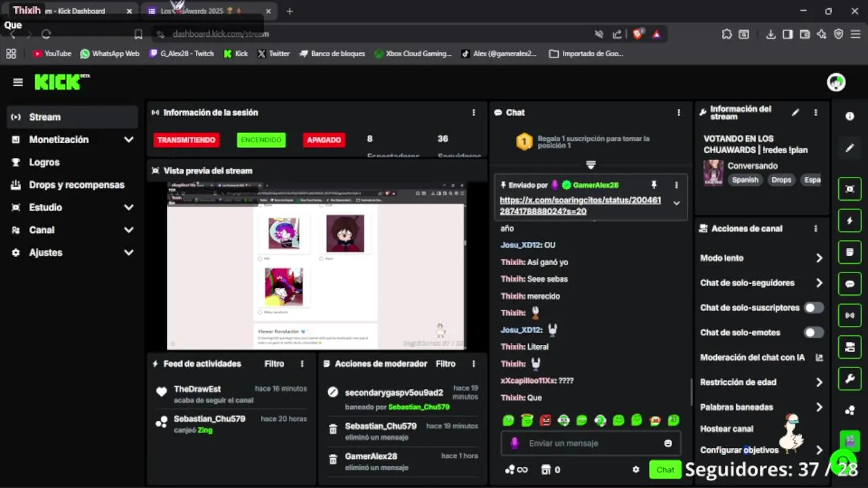The height and width of the screenshot is (488, 868).
Task: Click the channel points infinity counter in chat
Action: (x=516, y=470)
